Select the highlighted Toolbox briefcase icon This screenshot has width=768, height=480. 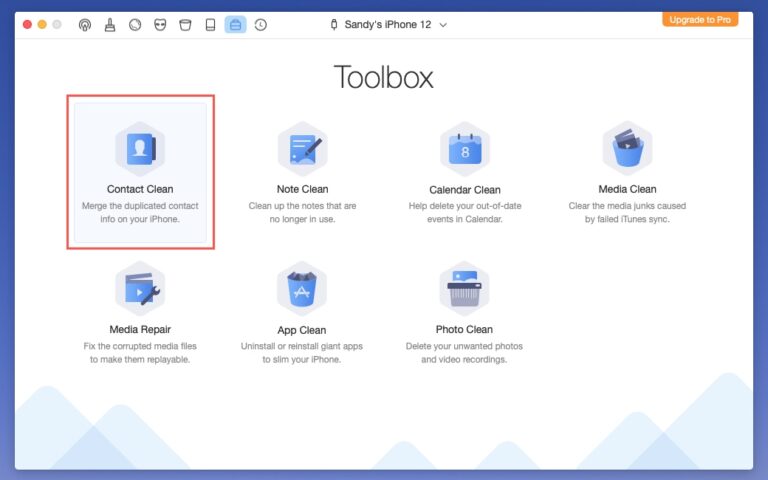[235, 24]
